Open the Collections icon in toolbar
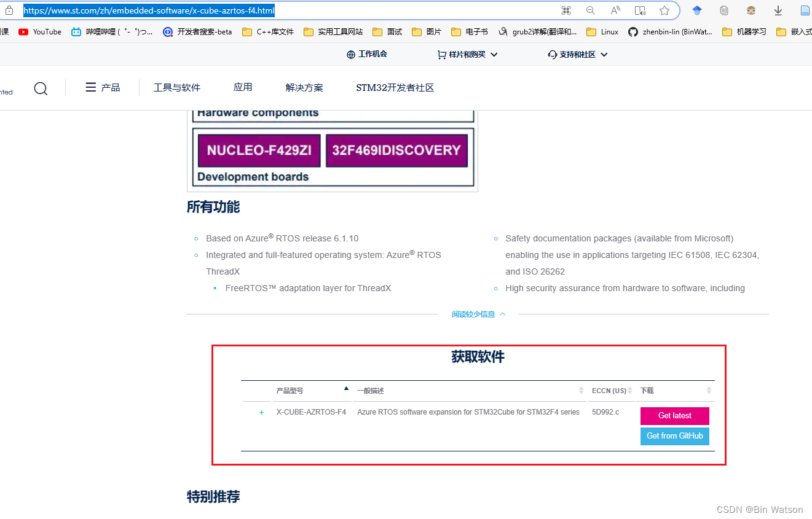The width and height of the screenshot is (812, 519). 724,10
